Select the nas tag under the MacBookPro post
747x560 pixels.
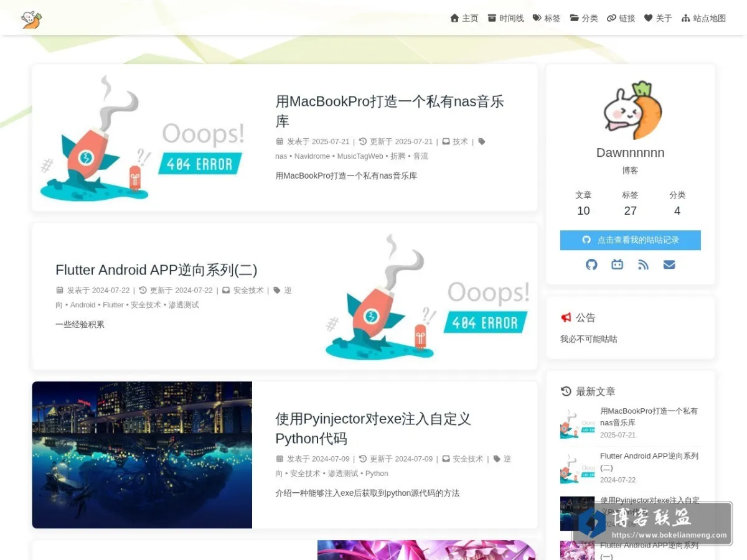tap(281, 156)
